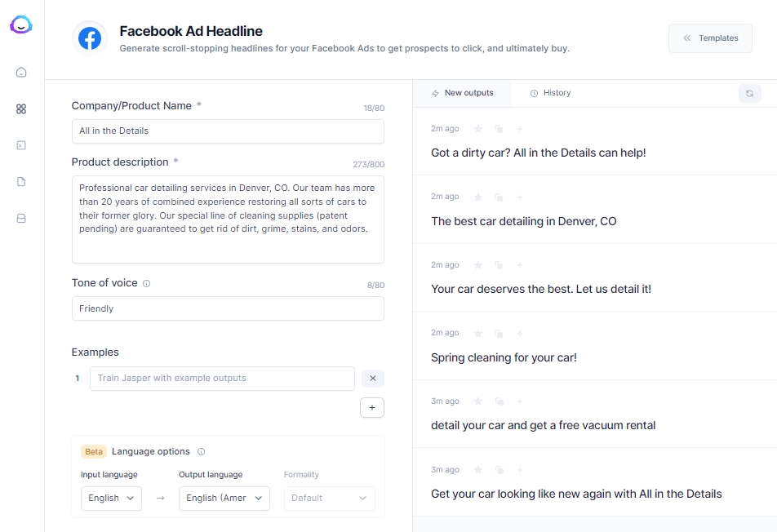The width and height of the screenshot is (777, 532).
Task: Copy 'looking like new again' output
Action: pos(499,470)
